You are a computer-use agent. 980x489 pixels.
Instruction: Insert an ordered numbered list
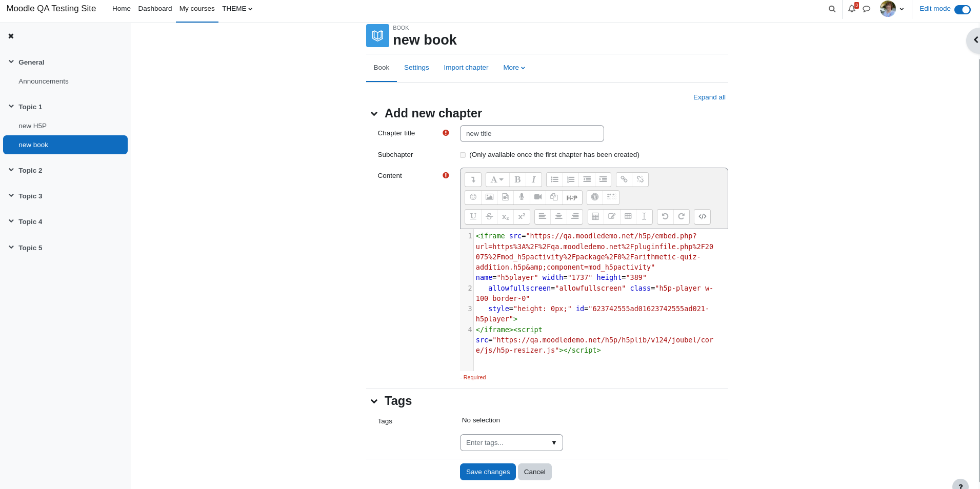571,179
